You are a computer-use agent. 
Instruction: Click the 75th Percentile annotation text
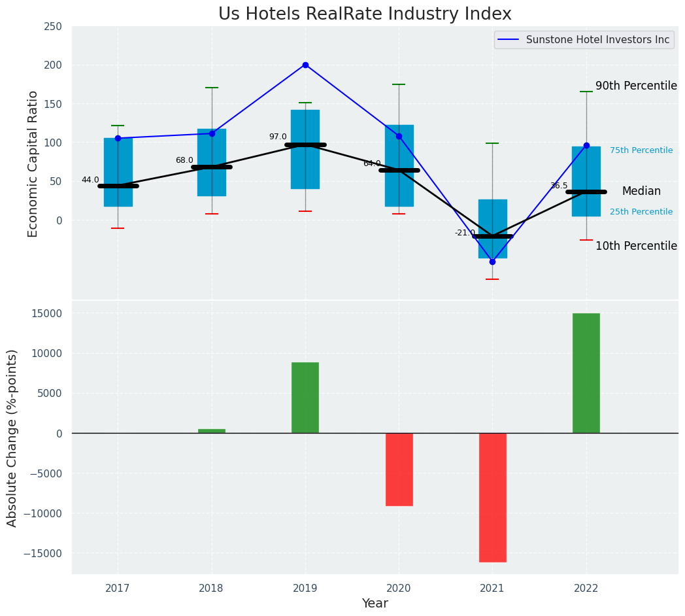(x=641, y=150)
